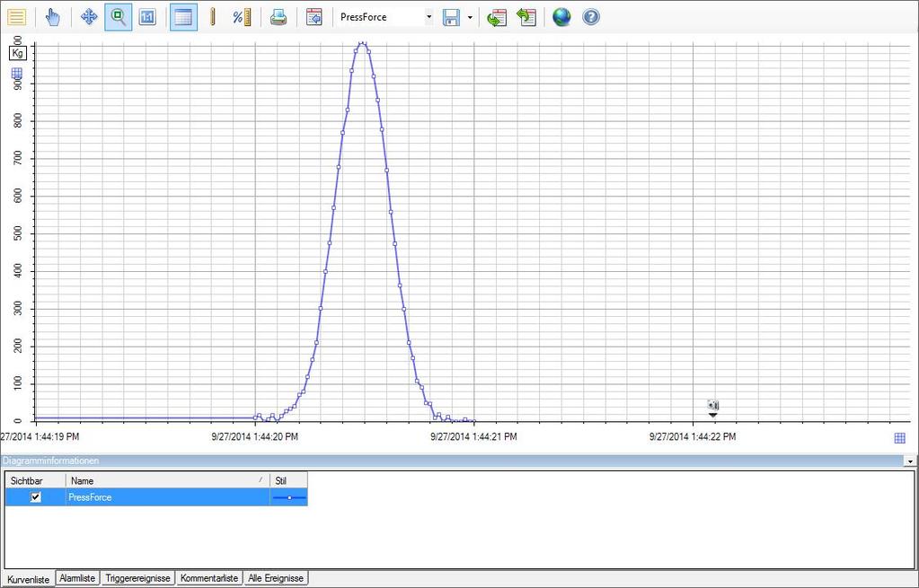Viewport: 919px width, 588px height.
Task: Open the Alle Ereignisse tab
Action: (x=276, y=578)
